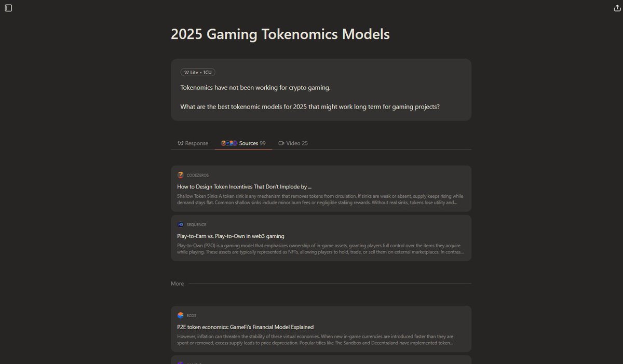
Task: Click the camera icon on Video tab
Action: coord(281,143)
